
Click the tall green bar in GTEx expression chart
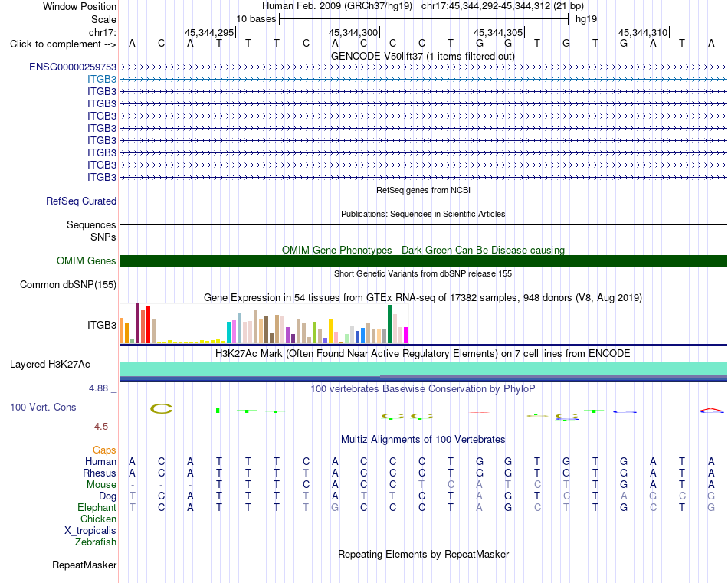click(x=389, y=324)
